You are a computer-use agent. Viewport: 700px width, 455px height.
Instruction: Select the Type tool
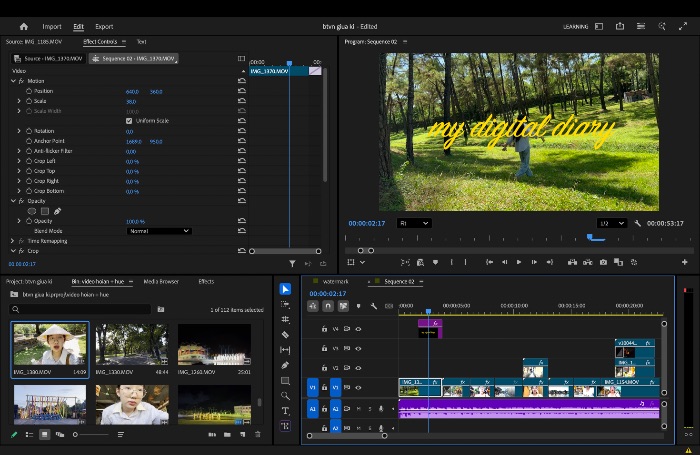pos(285,411)
